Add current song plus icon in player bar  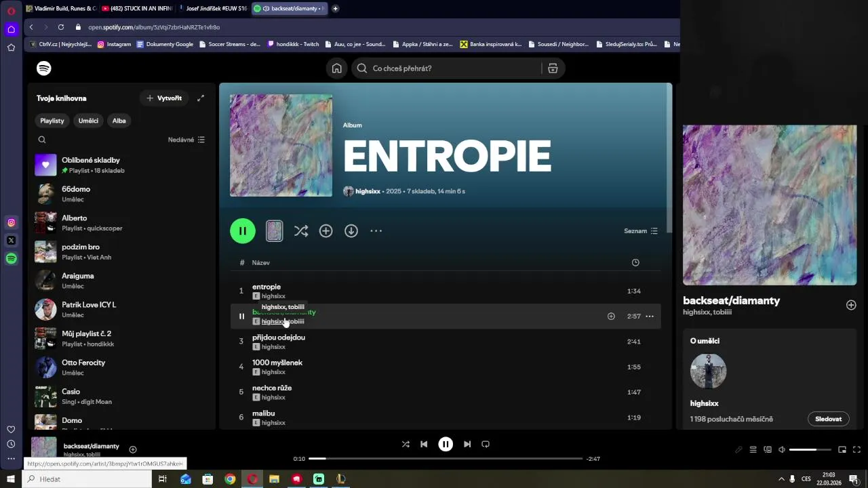click(x=133, y=449)
